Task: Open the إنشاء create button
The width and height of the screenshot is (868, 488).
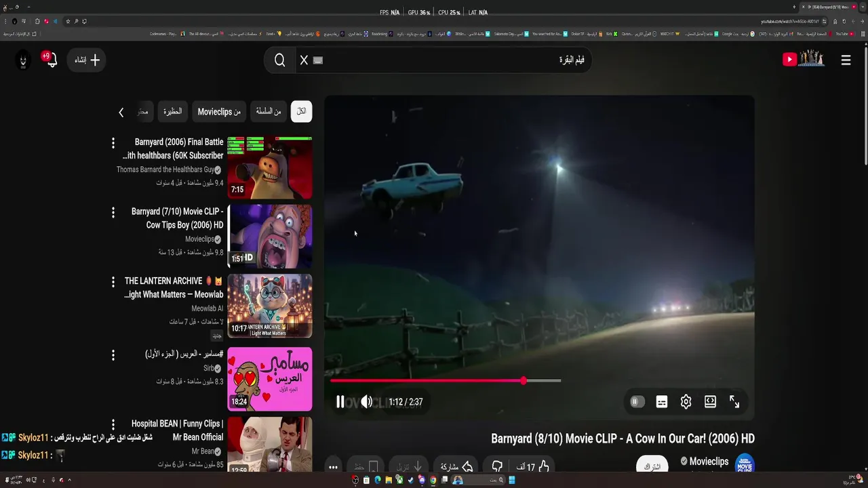Action: tap(86, 60)
